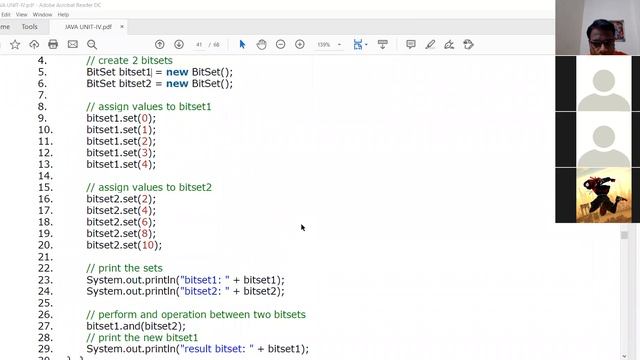640x360 pixels.
Task: Click the upload to cloud icon
Action: [x=34, y=44]
